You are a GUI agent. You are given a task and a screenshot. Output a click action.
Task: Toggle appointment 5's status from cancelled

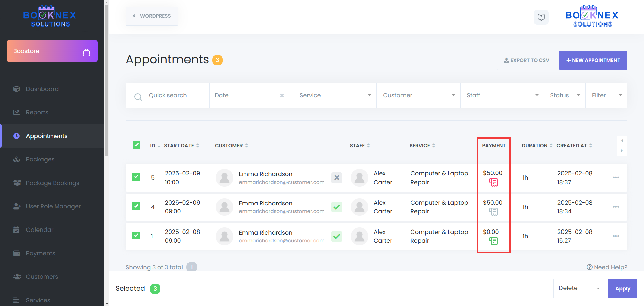(336, 178)
